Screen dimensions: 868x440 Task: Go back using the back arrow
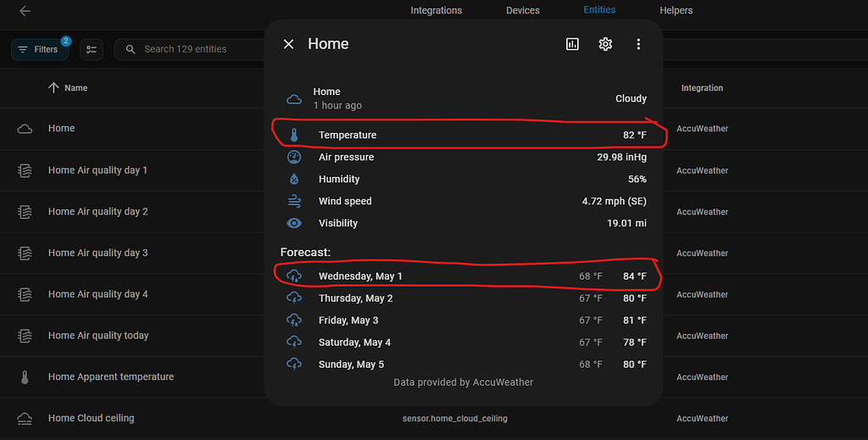click(25, 11)
